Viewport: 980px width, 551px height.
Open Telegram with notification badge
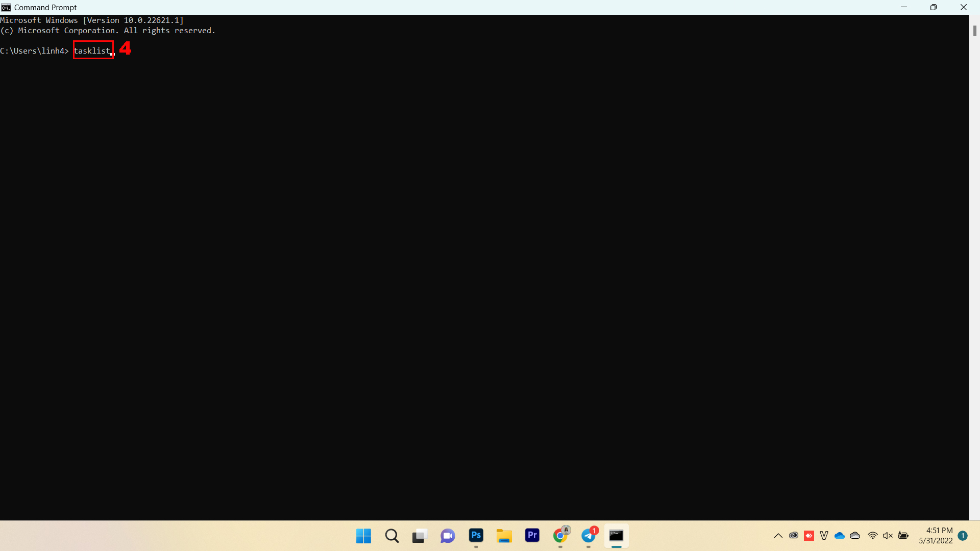[589, 536]
